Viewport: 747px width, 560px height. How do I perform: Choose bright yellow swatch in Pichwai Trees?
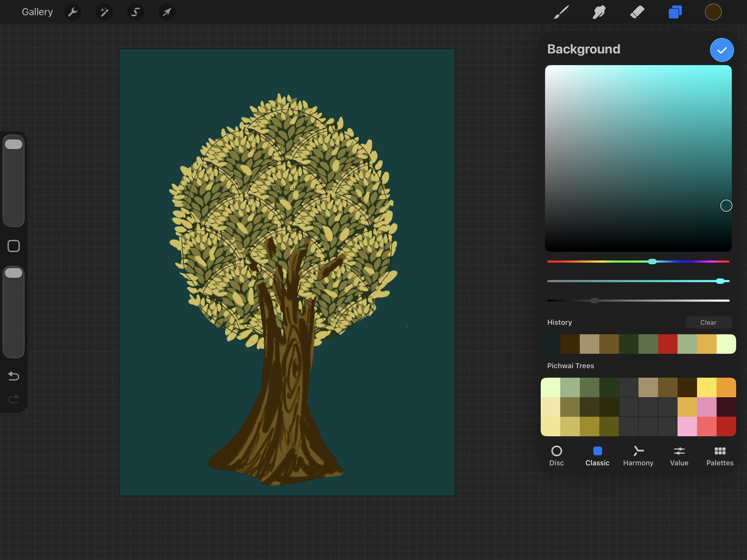tap(707, 387)
